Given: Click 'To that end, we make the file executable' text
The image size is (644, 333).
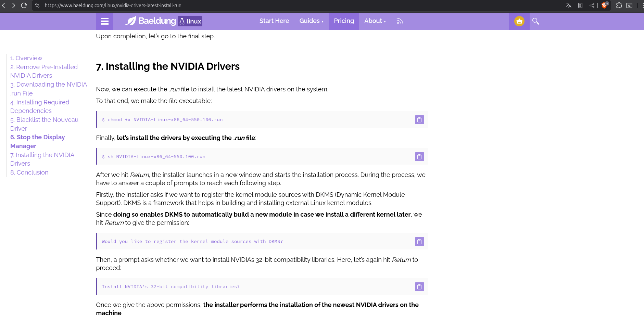Looking at the screenshot, I should (154, 101).
